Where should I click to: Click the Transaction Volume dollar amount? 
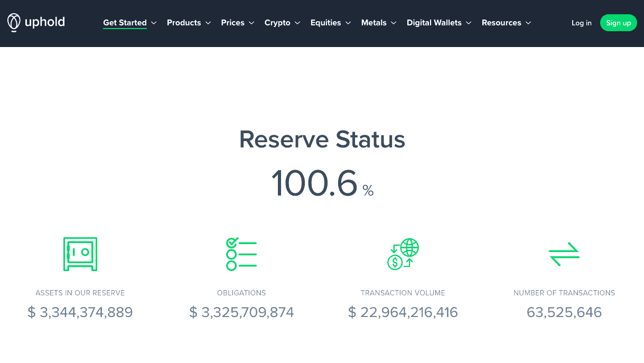[403, 312]
